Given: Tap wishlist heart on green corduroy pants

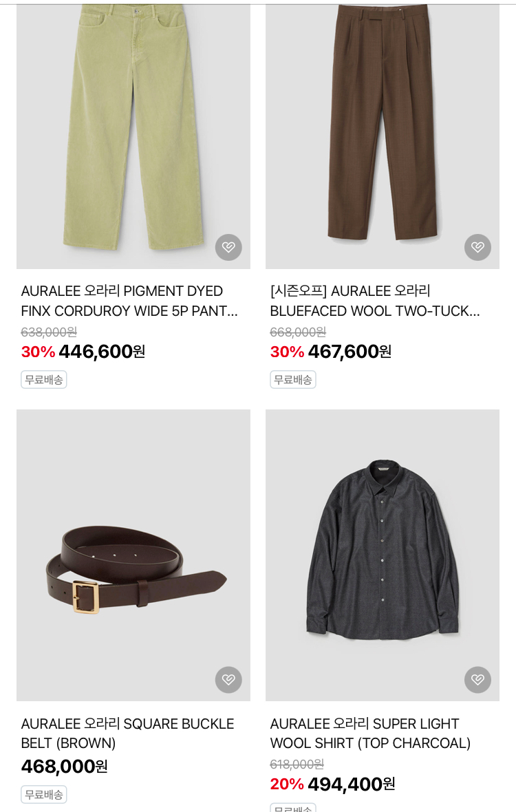Looking at the screenshot, I should (x=228, y=247).
